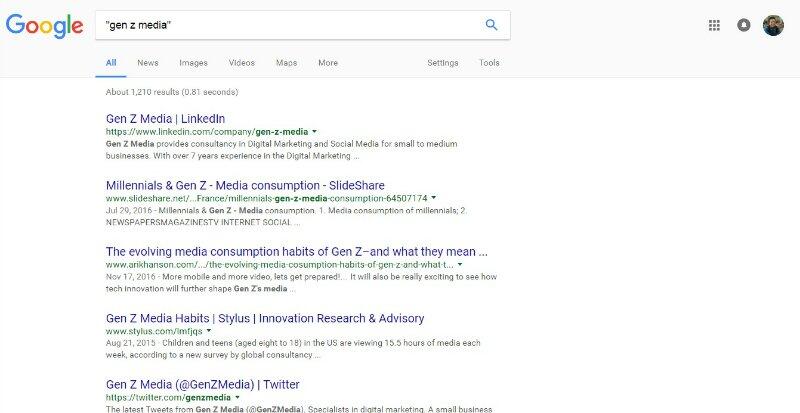Open the Google apps grid
800x413 pixels.
(x=714, y=25)
